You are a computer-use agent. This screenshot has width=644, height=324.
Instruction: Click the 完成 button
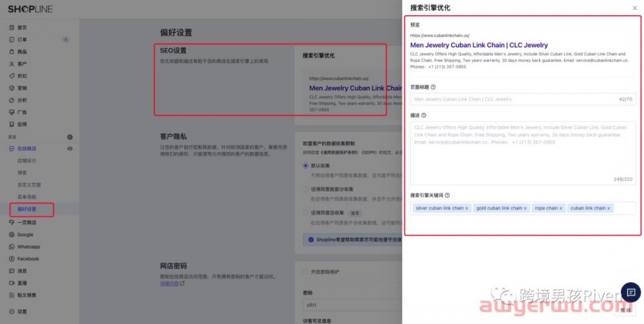coord(625,310)
